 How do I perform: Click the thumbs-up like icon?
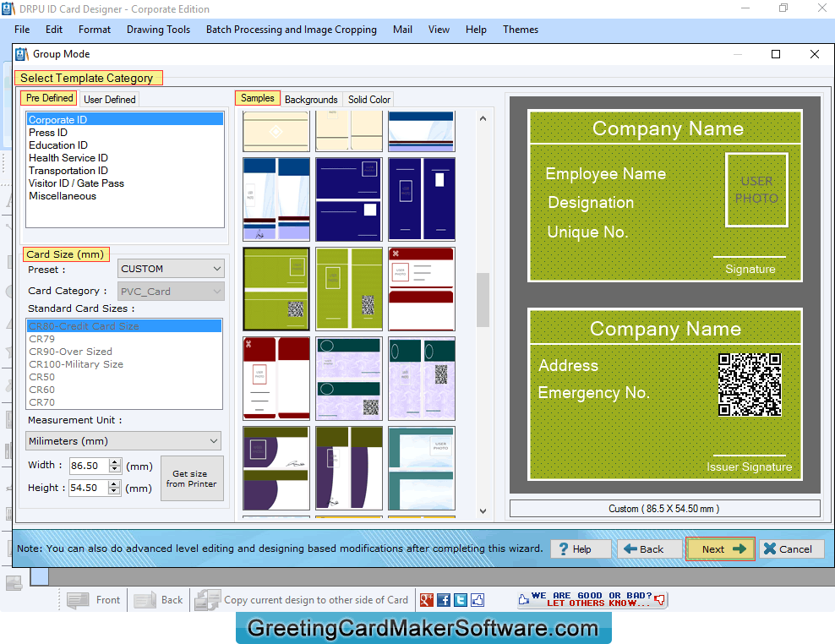(x=478, y=600)
